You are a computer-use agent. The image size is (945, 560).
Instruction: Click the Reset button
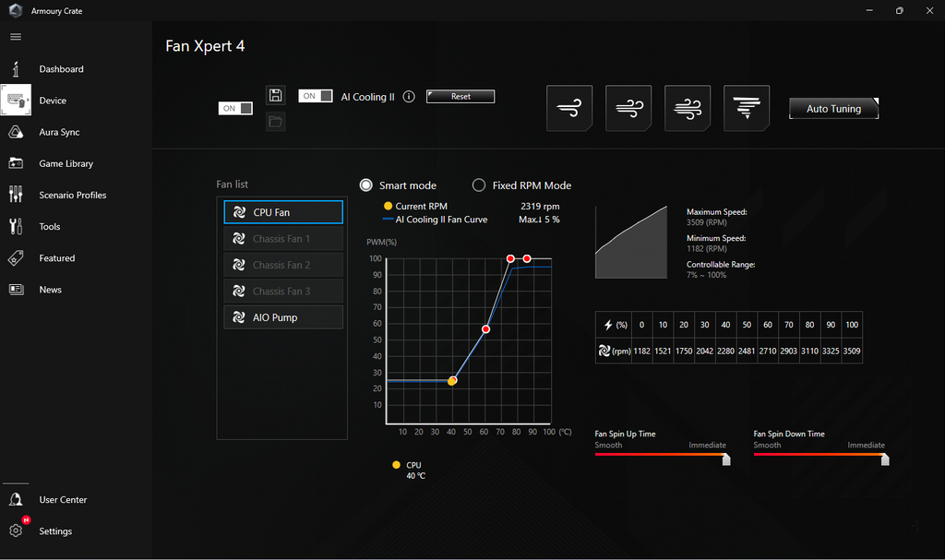461,97
